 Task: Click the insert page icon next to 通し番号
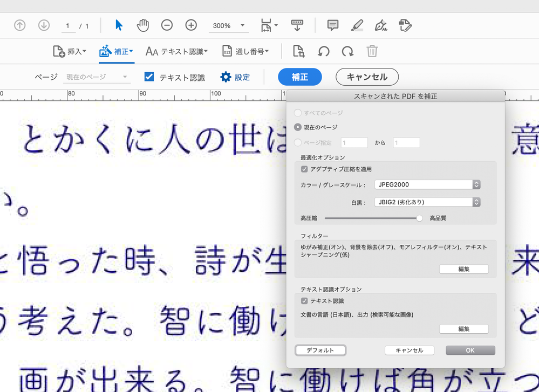click(x=299, y=51)
